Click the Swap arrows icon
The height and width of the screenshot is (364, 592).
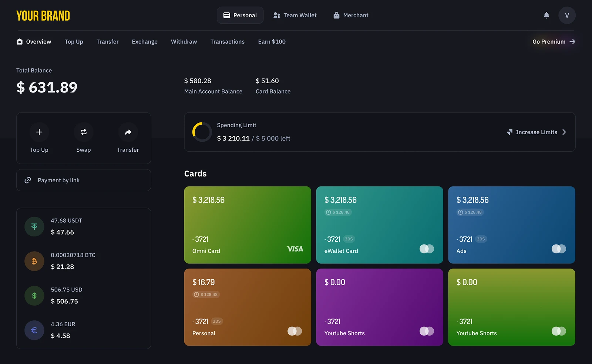(x=84, y=132)
